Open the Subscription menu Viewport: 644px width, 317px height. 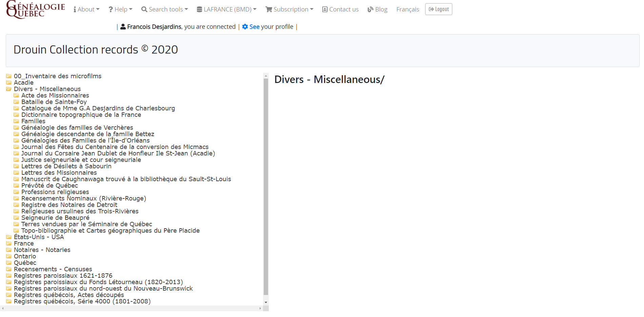click(289, 9)
